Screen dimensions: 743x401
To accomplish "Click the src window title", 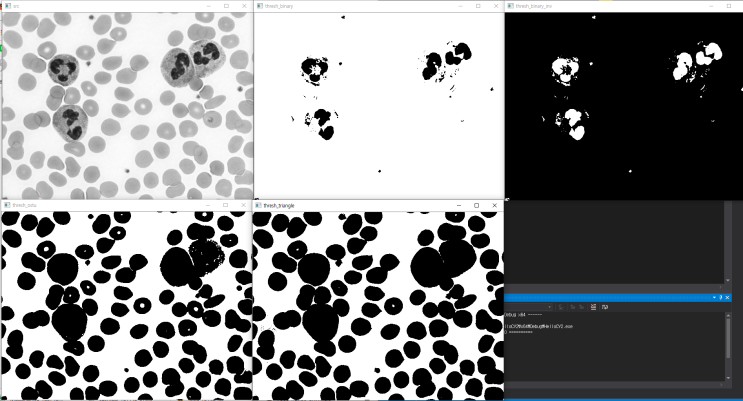I will tap(17, 6).
